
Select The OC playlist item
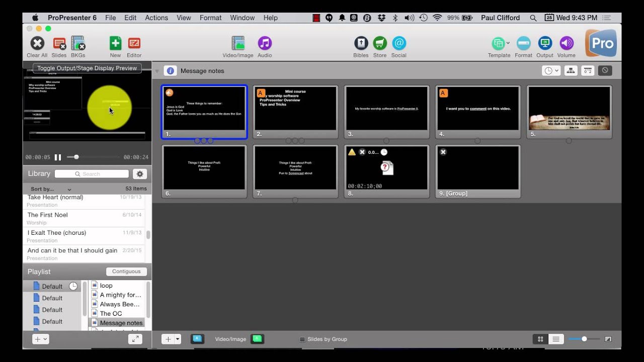tap(117, 313)
